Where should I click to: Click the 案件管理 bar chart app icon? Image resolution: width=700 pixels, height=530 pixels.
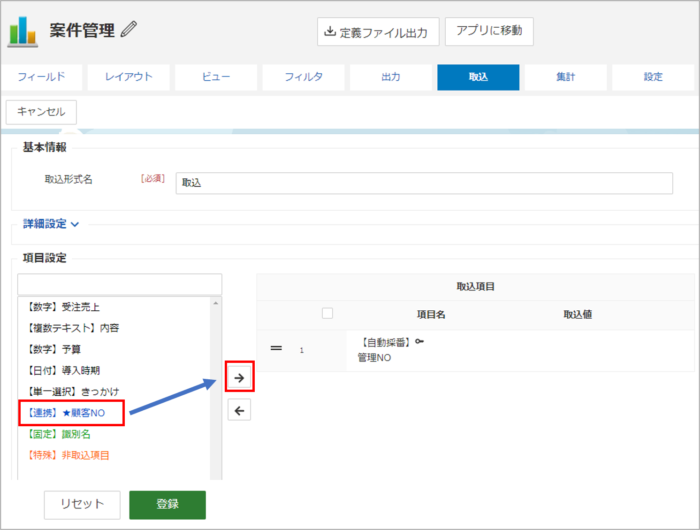tap(22, 31)
